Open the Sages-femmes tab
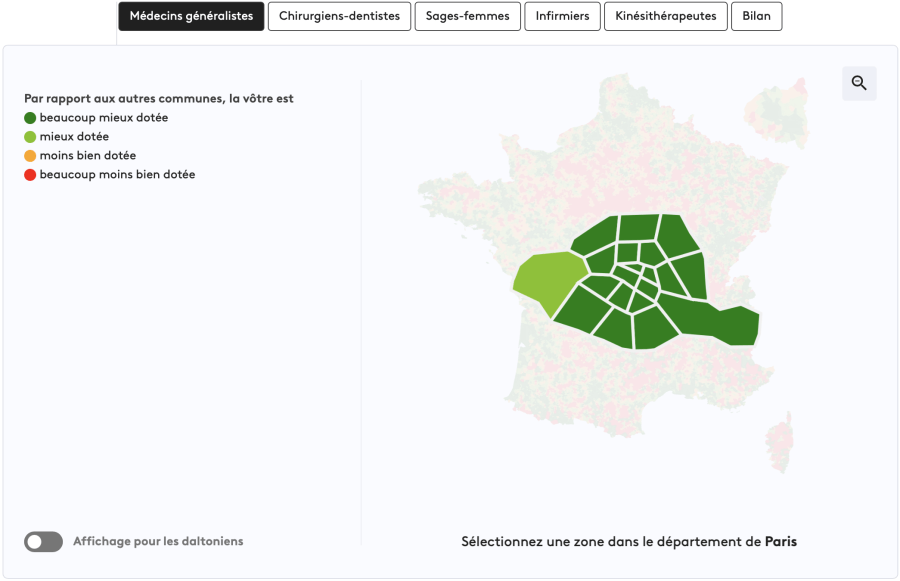Image resolution: width=900 pixels, height=581 pixels. coord(467,16)
